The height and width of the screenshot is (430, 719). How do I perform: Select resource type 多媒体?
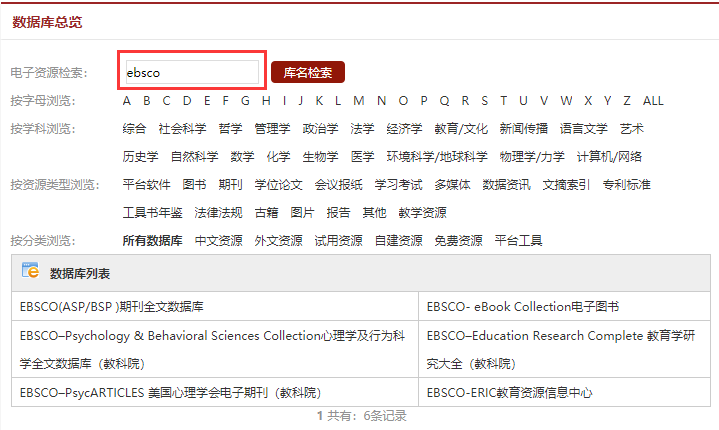point(453,185)
